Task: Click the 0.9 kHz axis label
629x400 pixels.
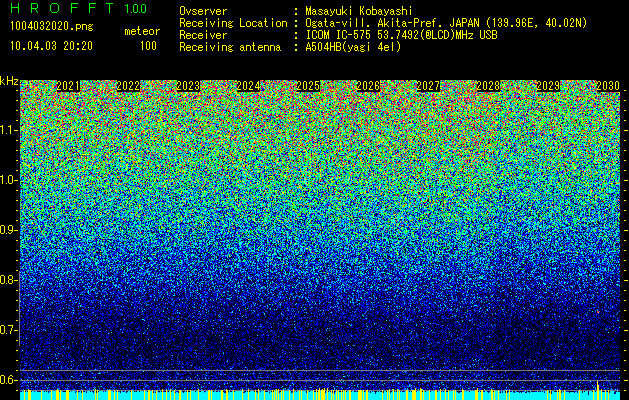Action: (8, 230)
